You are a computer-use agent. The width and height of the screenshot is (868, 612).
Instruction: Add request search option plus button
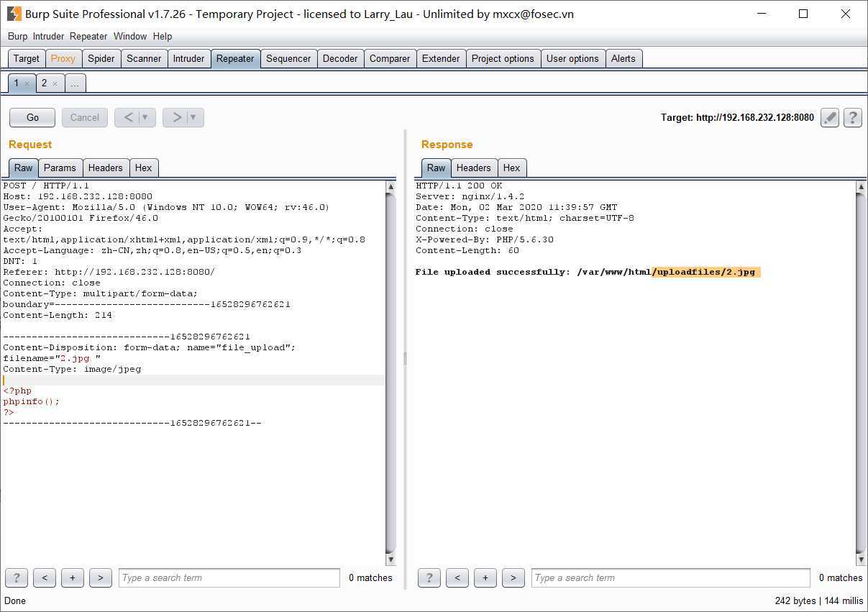click(73, 577)
